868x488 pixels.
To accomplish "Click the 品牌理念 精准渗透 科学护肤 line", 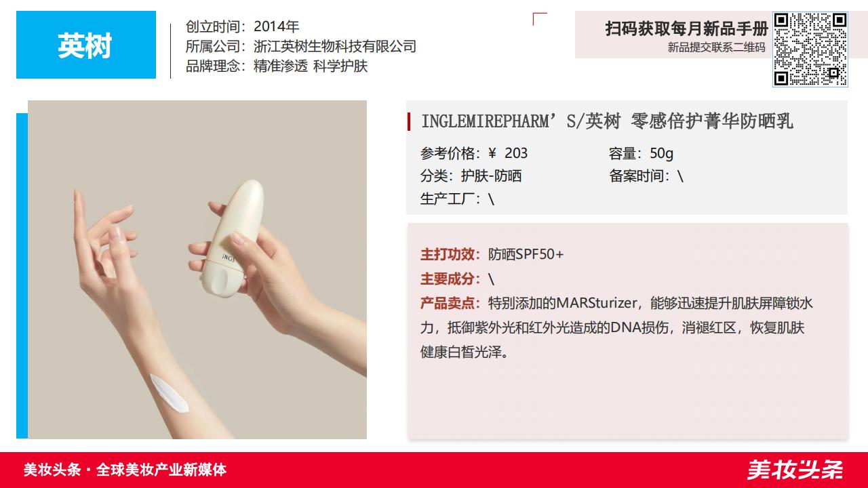I will point(277,66).
